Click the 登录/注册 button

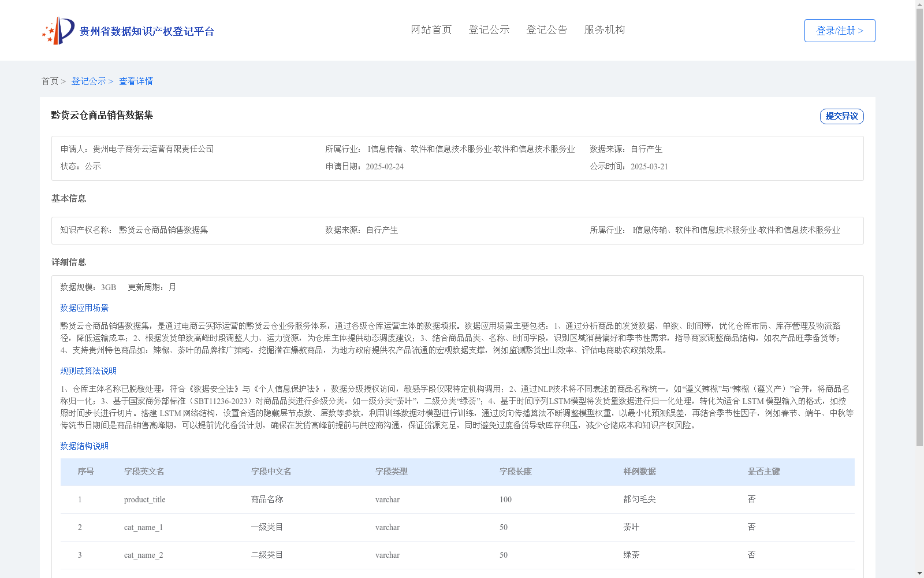tap(840, 31)
